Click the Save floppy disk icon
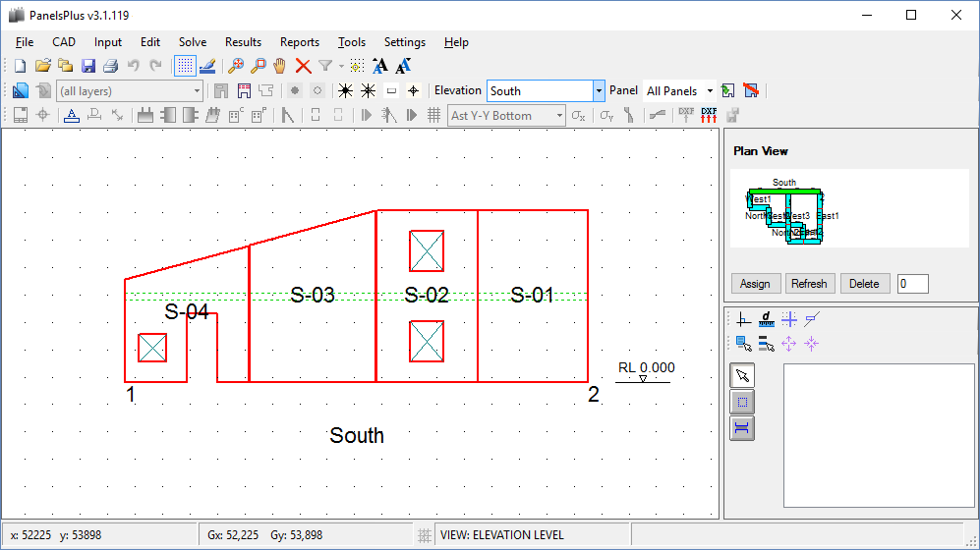 coord(88,67)
